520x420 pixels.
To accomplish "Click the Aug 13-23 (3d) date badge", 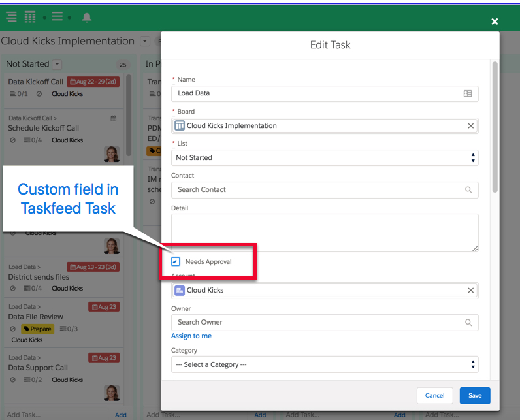I will point(93,267).
